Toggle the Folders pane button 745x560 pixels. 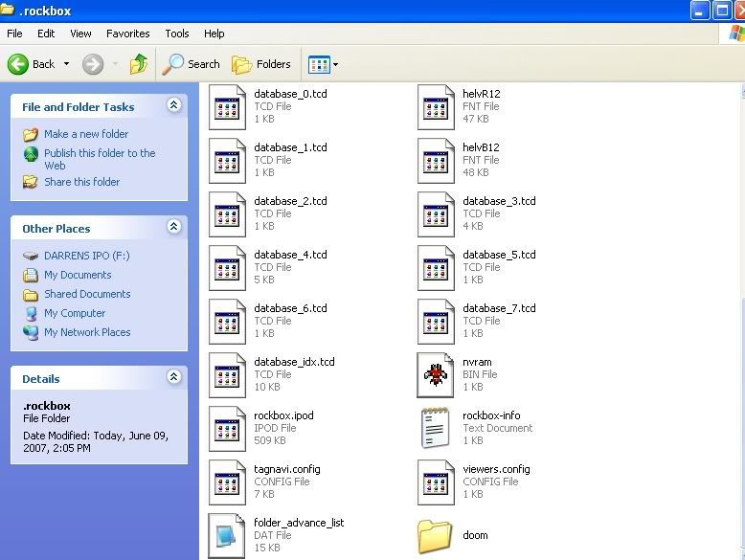(261, 64)
